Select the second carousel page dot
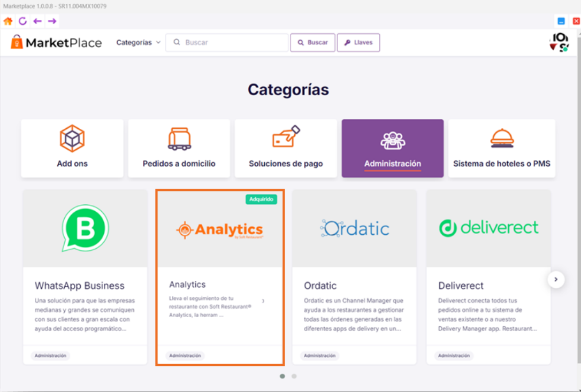 click(x=294, y=376)
